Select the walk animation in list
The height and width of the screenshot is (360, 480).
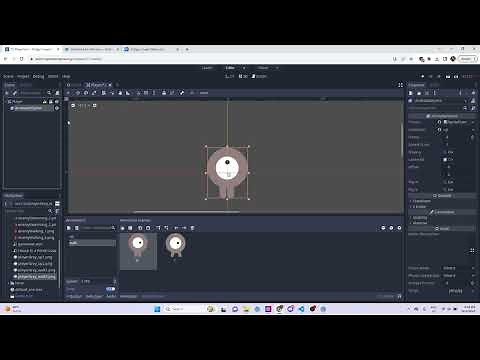[91, 243]
